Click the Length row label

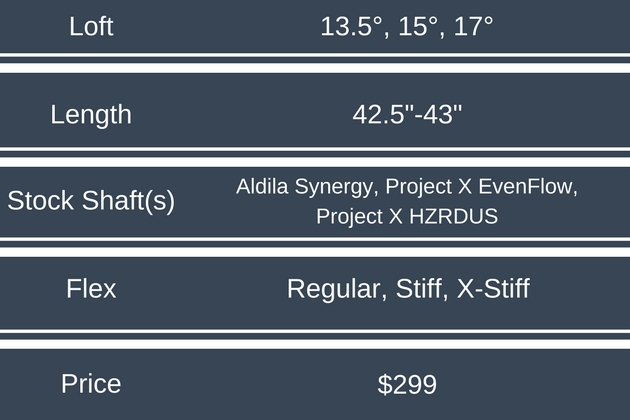tap(91, 114)
